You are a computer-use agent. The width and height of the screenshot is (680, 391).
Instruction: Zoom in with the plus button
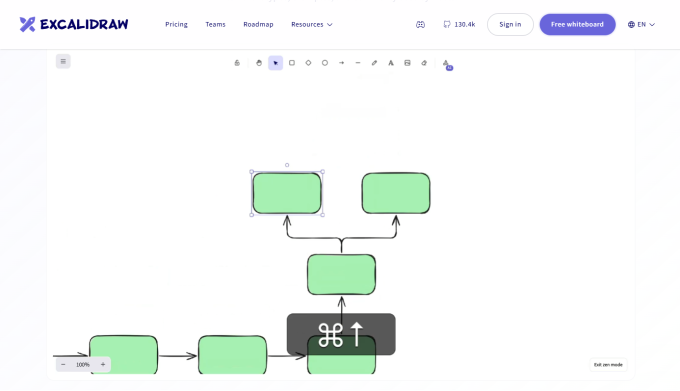click(103, 365)
